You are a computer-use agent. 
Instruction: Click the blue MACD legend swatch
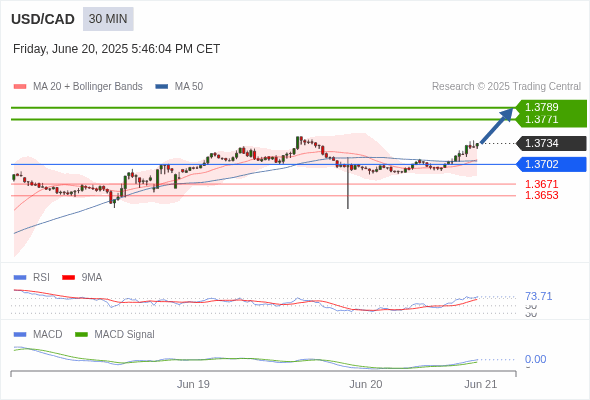click(20, 334)
